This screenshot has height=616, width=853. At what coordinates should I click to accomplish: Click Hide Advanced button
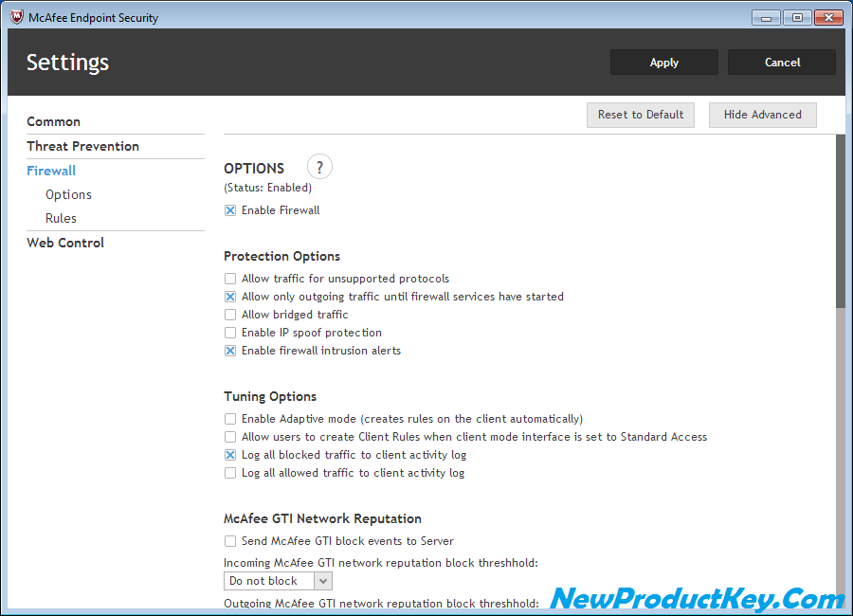(762, 115)
